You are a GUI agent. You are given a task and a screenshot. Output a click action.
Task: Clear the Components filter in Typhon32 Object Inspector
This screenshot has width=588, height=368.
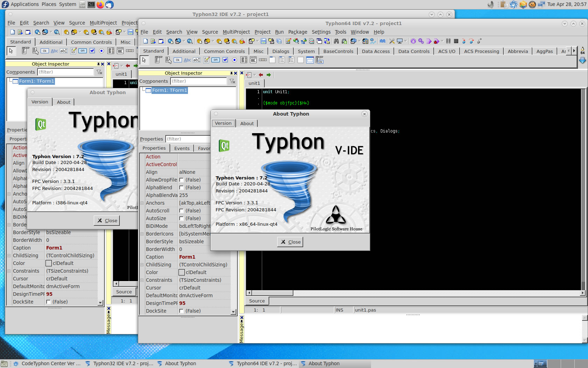pos(99,72)
